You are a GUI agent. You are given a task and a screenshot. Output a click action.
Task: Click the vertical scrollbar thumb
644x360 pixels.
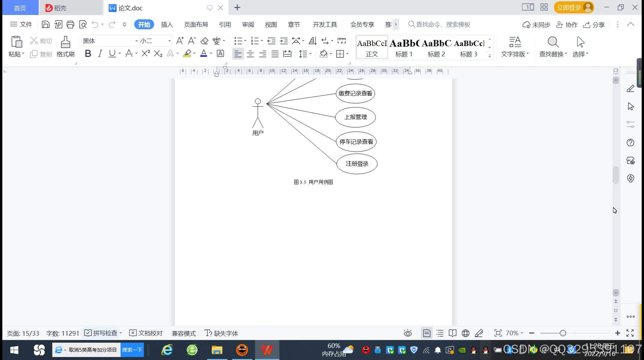pos(616,175)
